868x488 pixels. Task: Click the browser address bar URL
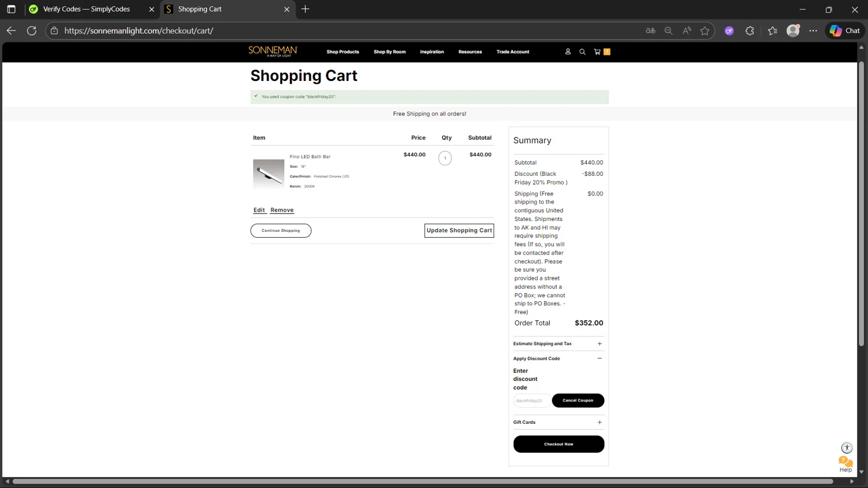coord(139,31)
